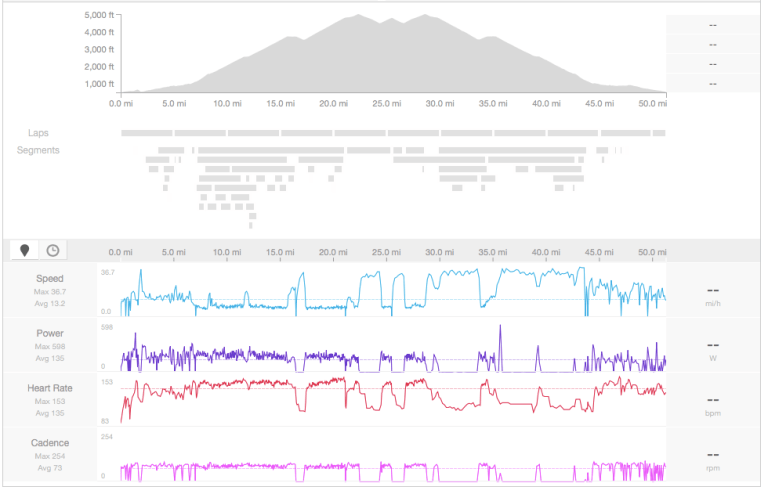This screenshot has height=494, width=768.
Task: Click the '1,000 ft' elevation axis label
Action: click(x=99, y=84)
